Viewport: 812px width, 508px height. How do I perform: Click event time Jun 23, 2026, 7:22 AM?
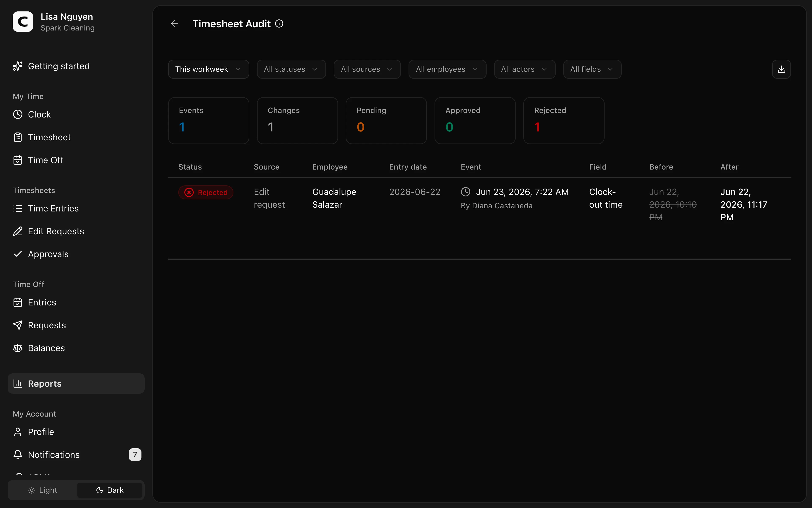coord(522,192)
